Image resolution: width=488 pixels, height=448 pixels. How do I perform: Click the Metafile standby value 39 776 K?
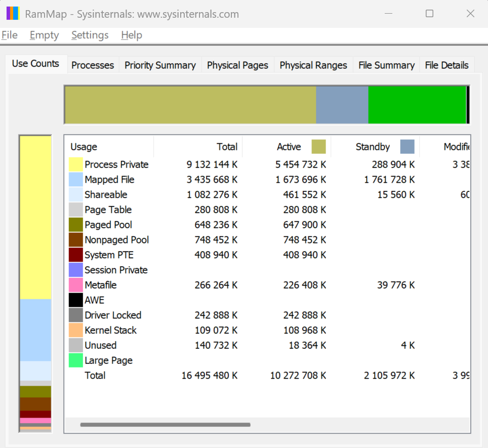[x=396, y=285]
